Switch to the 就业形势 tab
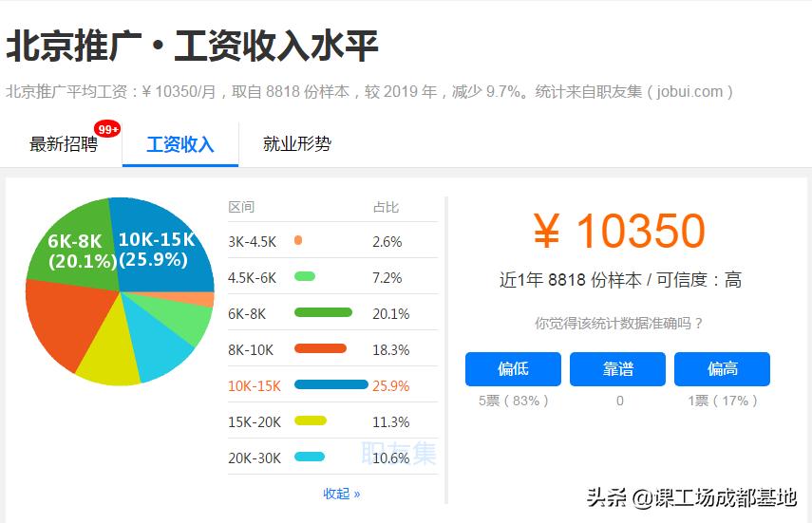812x523 pixels. 296,143
